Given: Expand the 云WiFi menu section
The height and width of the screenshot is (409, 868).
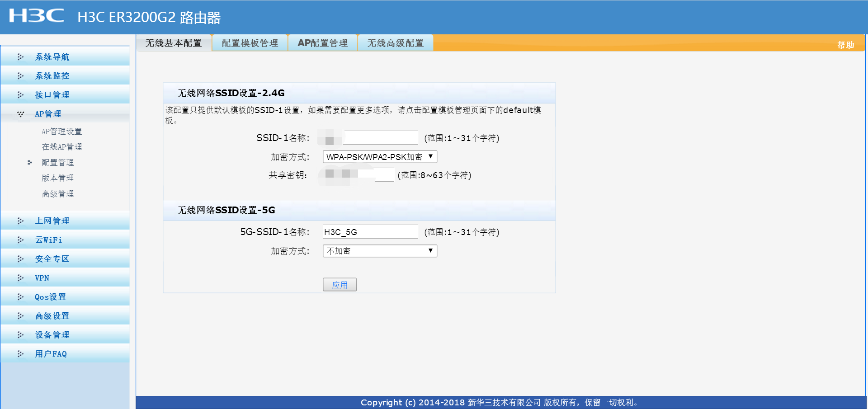Looking at the screenshot, I should [65, 240].
